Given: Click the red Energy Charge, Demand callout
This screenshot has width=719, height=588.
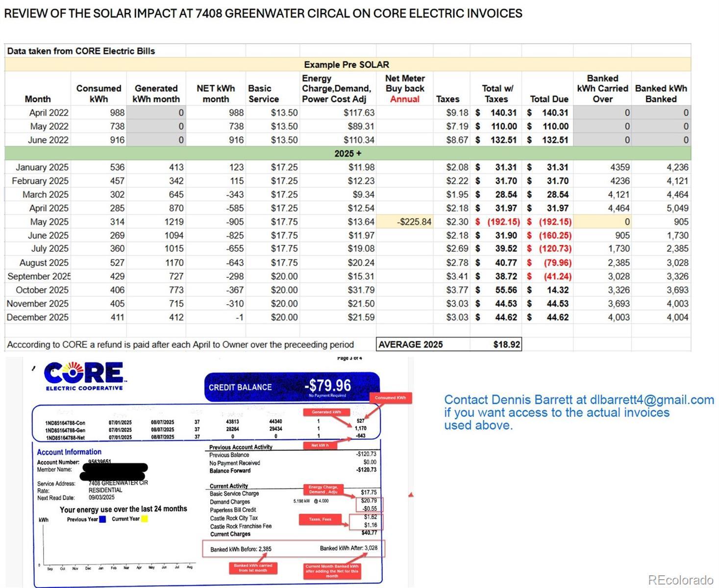Looking at the screenshot, I should (x=323, y=490).
